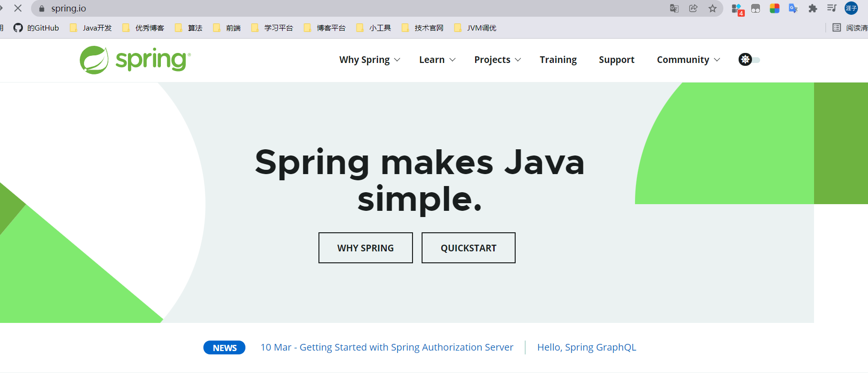Open the Google Translate extension
This screenshot has width=868, height=373.
click(x=794, y=9)
